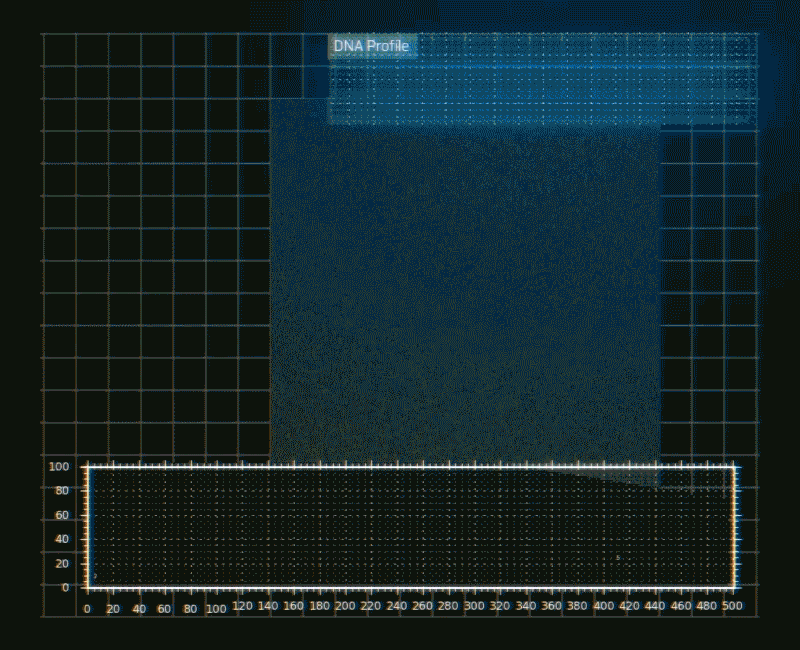Click the 0 label on vertical axis
Viewport: 800px width, 650px height.
tap(65, 587)
